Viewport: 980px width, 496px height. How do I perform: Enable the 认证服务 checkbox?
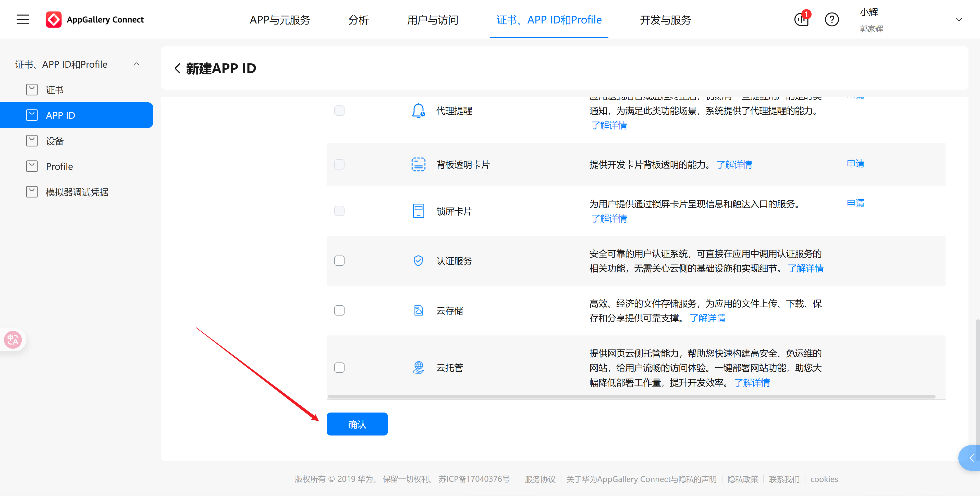click(x=339, y=260)
